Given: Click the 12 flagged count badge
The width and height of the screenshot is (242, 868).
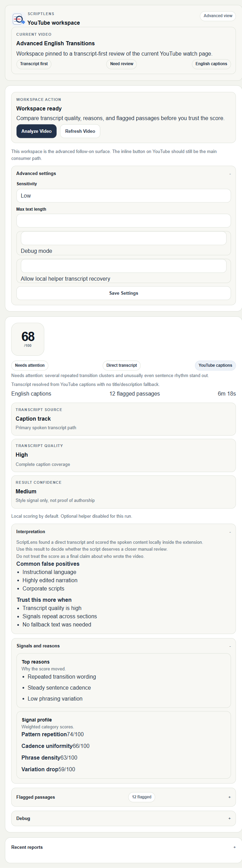Looking at the screenshot, I should pyautogui.click(x=141, y=797).
